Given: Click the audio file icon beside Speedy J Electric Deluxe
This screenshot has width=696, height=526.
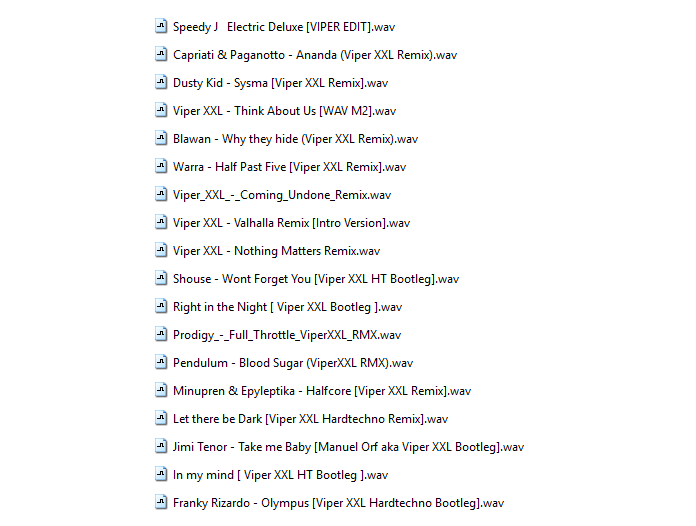Looking at the screenshot, I should tap(161, 26).
